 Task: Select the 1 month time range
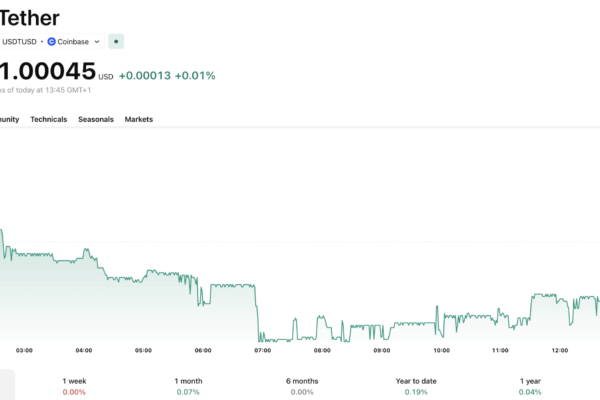(x=188, y=381)
